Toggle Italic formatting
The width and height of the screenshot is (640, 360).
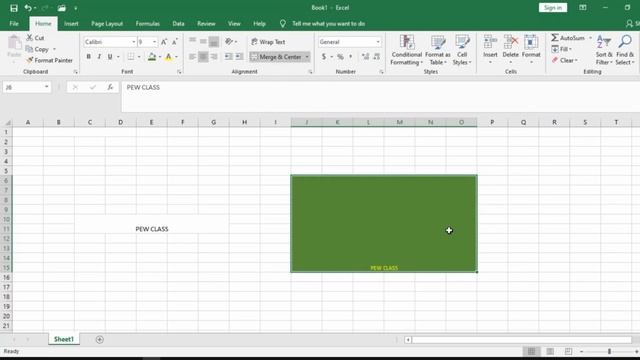pyautogui.click(x=99, y=57)
